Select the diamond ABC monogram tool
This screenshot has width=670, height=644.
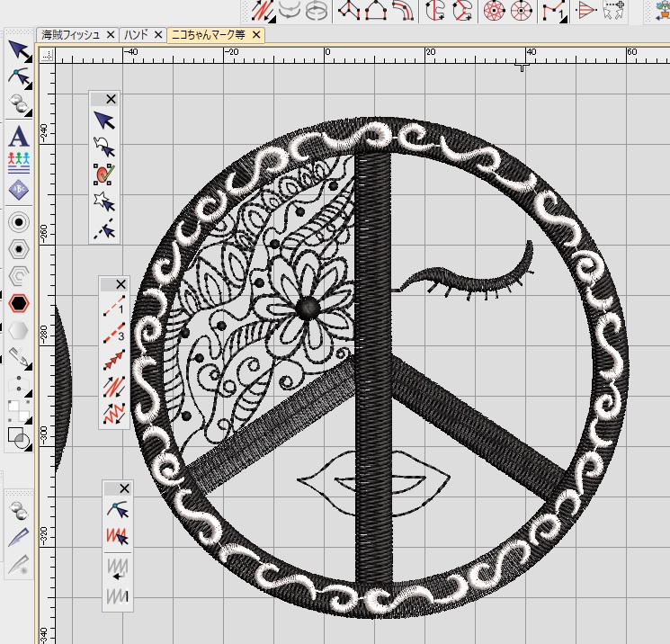(x=18, y=189)
